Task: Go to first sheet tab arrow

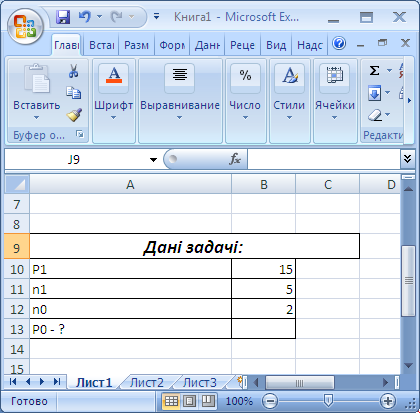Action: click(13, 381)
